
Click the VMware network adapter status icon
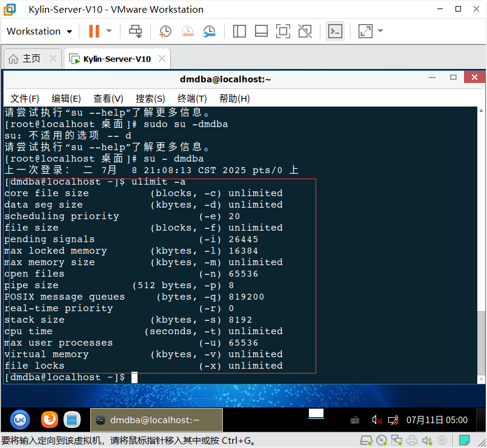[396, 440]
